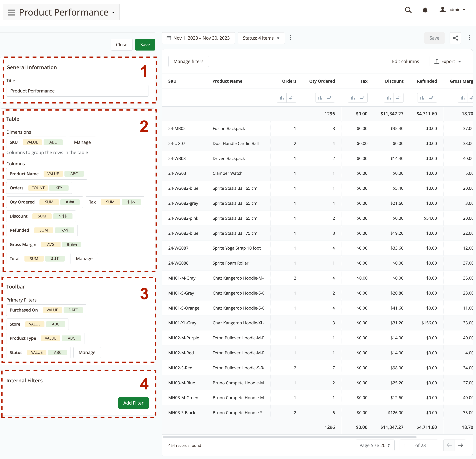
Task: Enable comparison view on the Discount column
Action: point(399,98)
